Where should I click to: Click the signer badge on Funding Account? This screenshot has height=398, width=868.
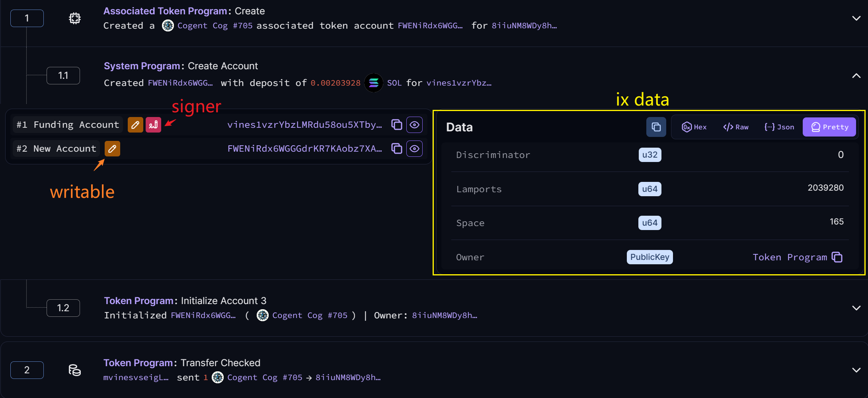coord(153,125)
